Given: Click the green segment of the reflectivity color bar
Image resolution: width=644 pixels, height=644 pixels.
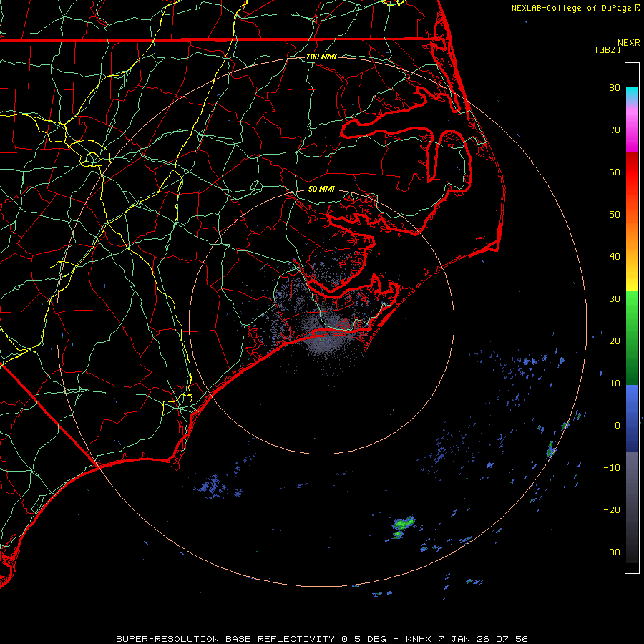Looking at the screenshot, I should (632, 338).
